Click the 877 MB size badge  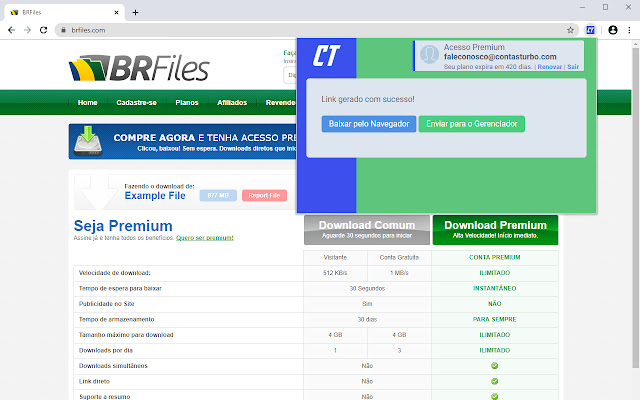(x=218, y=196)
